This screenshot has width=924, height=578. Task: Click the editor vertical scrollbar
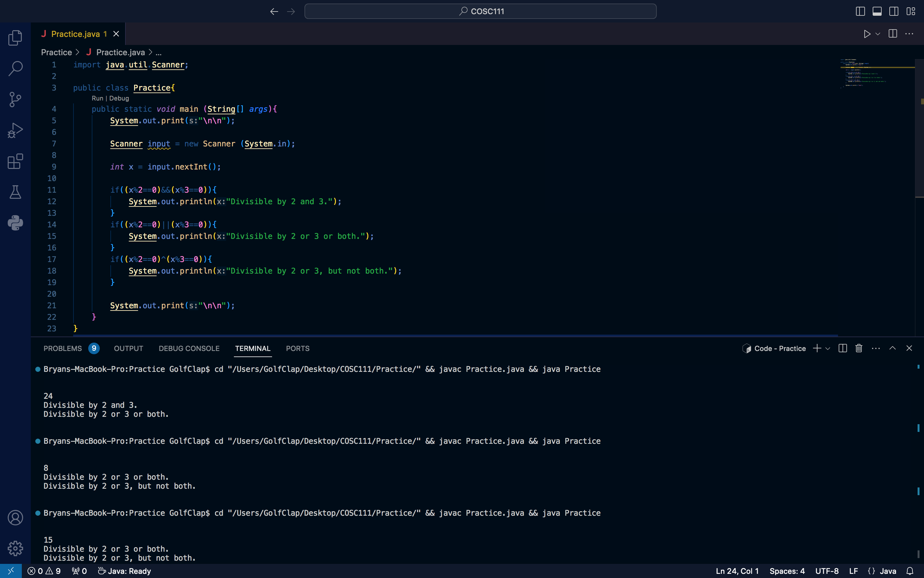tap(920, 128)
